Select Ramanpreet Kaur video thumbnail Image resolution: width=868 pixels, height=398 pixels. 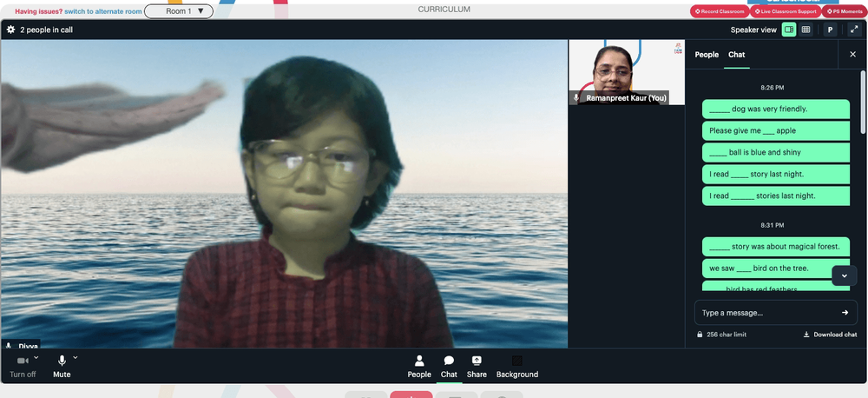pos(627,72)
